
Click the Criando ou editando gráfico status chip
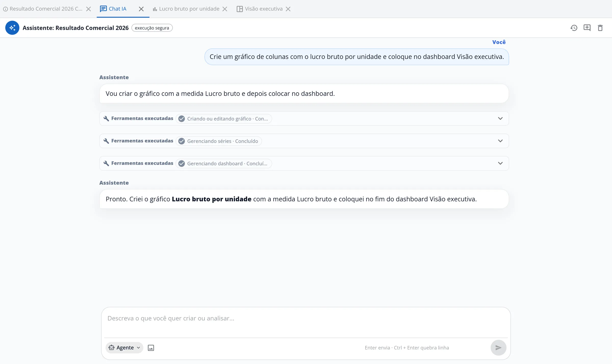pyautogui.click(x=224, y=119)
